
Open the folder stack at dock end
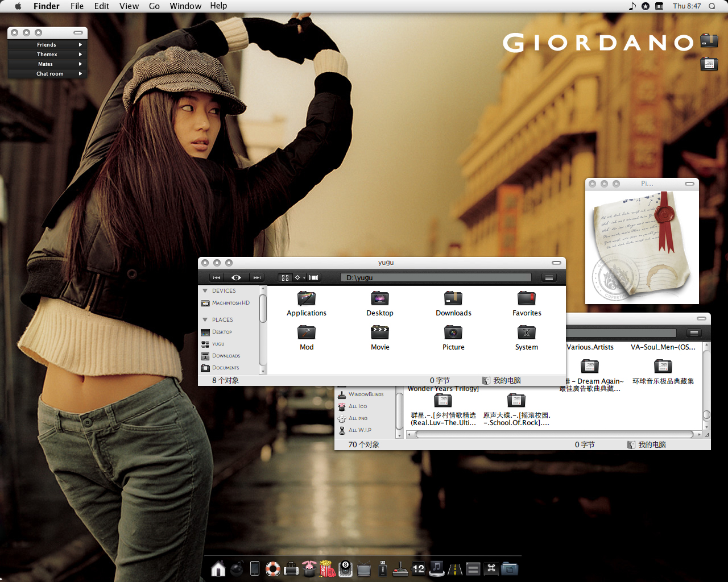click(x=510, y=568)
